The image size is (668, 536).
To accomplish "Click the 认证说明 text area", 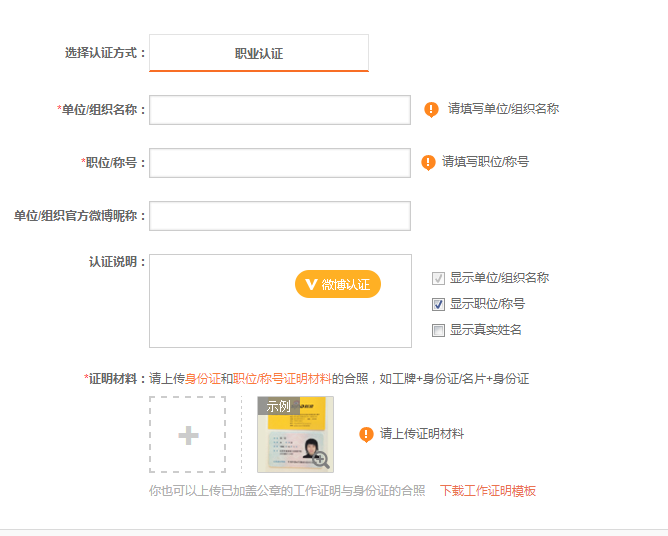I will click(x=280, y=301).
